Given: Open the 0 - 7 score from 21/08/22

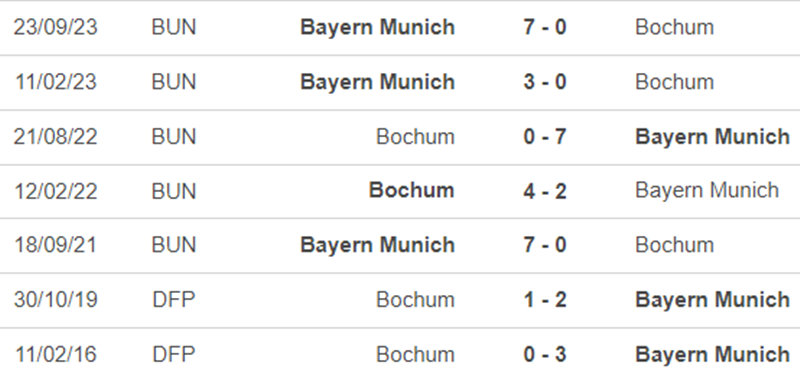Looking at the screenshot, I should click(x=545, y=136).
